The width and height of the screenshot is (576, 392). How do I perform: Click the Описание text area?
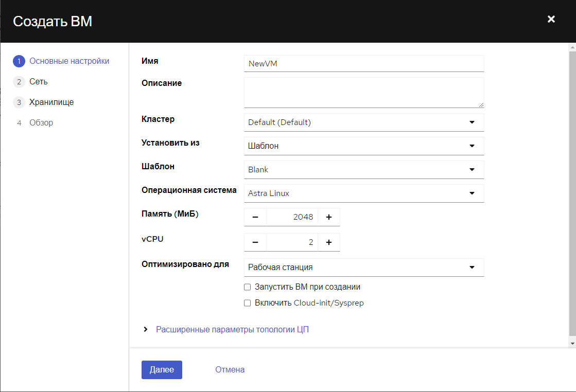click(364, 93)
